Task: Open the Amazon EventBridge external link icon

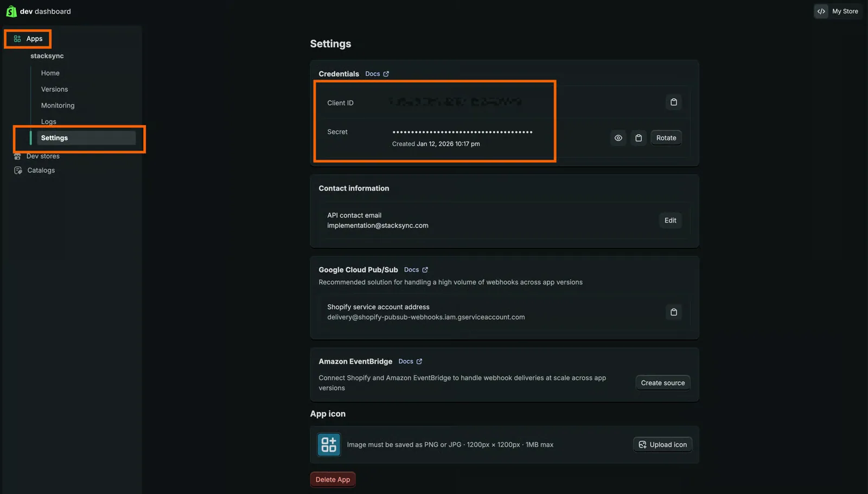Action: pos(419,361)
